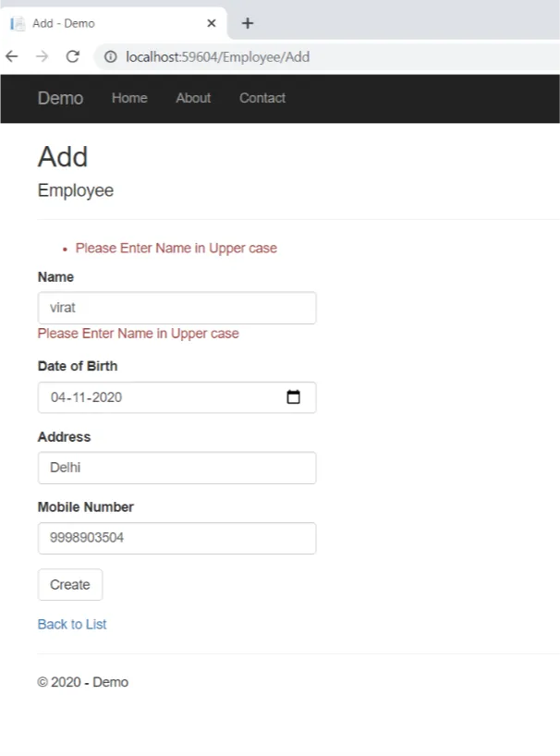Click the page favicon on the tab

tap(18, 24)
